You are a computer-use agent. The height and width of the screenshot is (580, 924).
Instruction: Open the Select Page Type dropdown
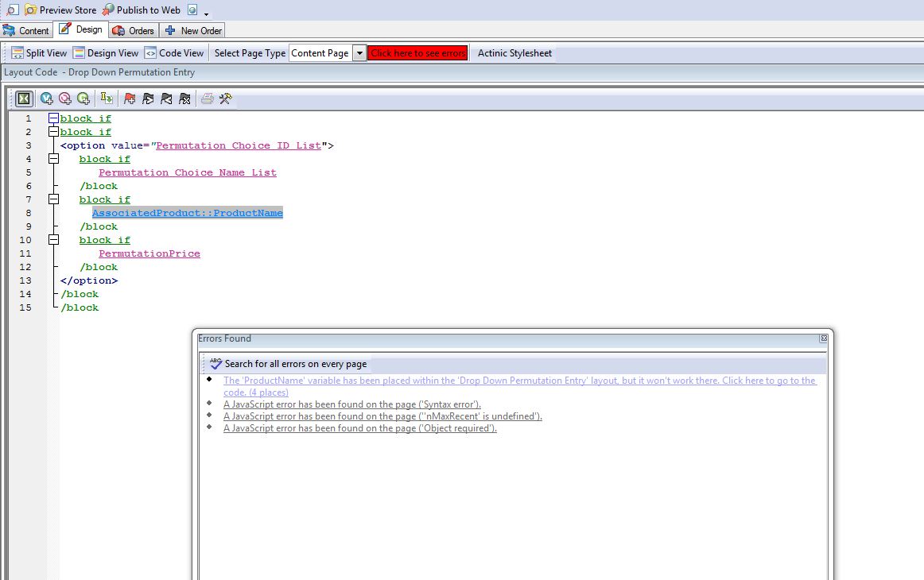359,53
